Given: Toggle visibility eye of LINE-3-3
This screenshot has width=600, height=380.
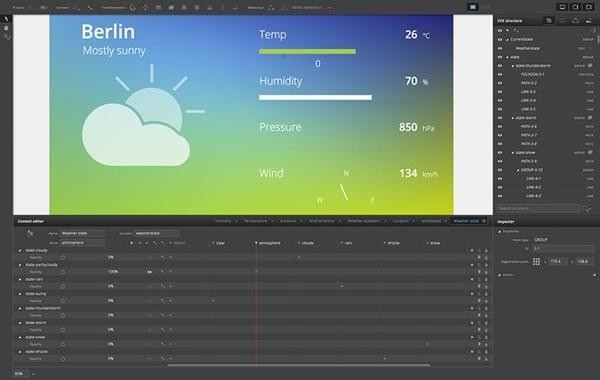Looking at the screenshot, I should coord(500,92).
